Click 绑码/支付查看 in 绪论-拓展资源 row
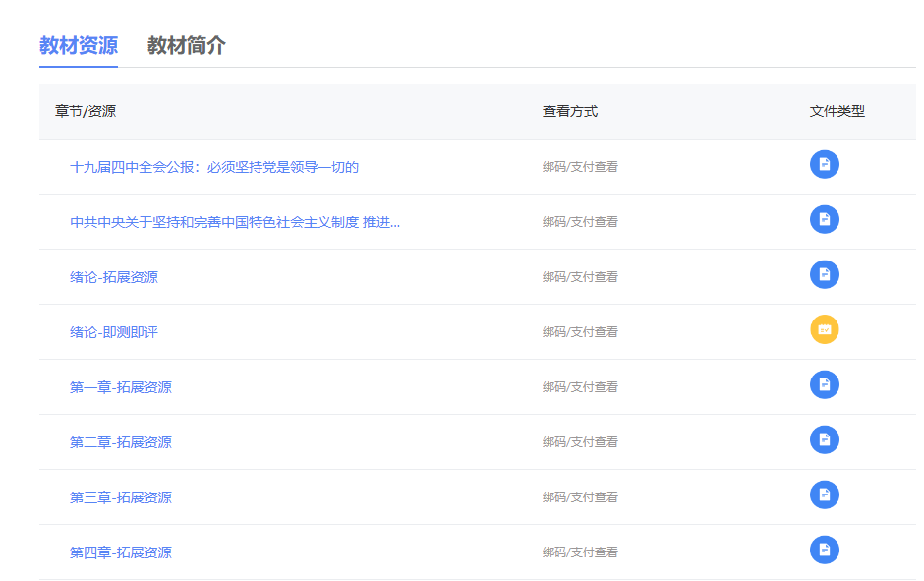Screen dimensions: 924x581 click(x=580, y=277)
